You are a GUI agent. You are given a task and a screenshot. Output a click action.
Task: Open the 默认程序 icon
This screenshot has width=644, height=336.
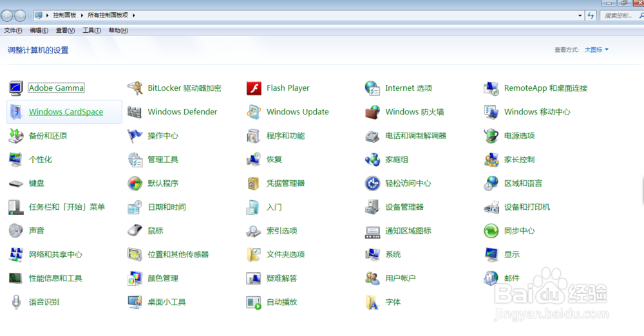pyautogui.click(x=135, y=183)
